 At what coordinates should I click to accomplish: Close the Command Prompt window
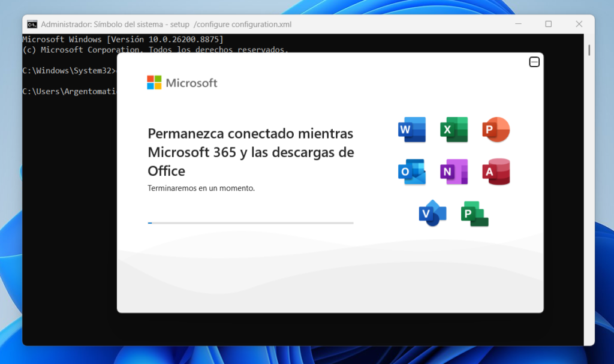click(579, 24)
